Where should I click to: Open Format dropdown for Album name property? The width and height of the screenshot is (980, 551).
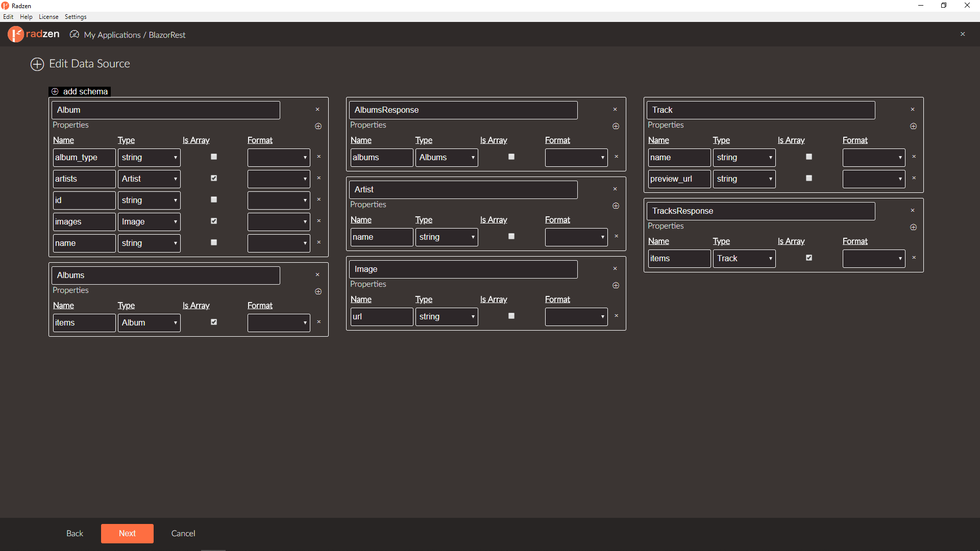pyautogui.click(x=279, y=243)
